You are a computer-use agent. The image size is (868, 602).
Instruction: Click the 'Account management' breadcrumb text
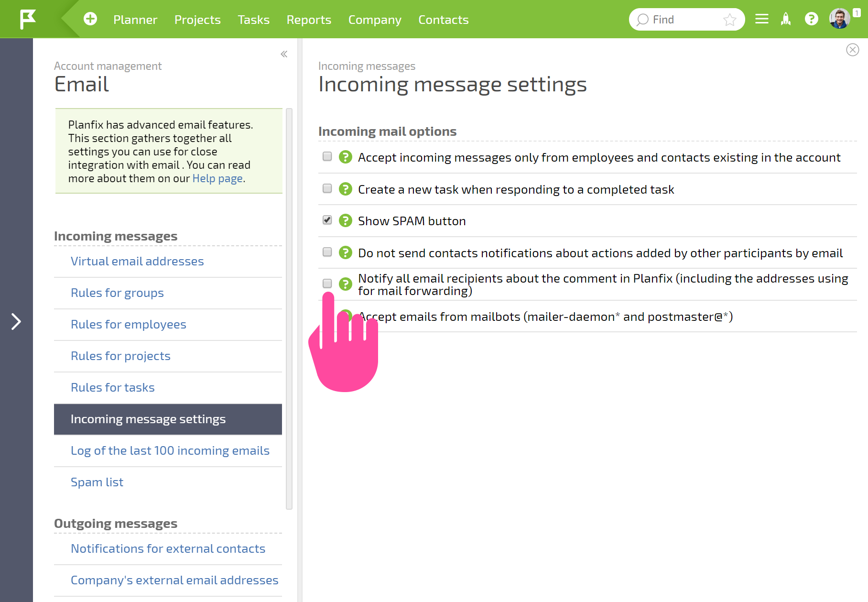point(108,66)
